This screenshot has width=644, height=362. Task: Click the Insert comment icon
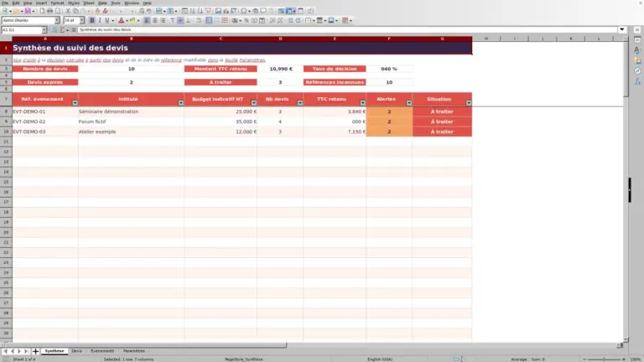(263, 11)
